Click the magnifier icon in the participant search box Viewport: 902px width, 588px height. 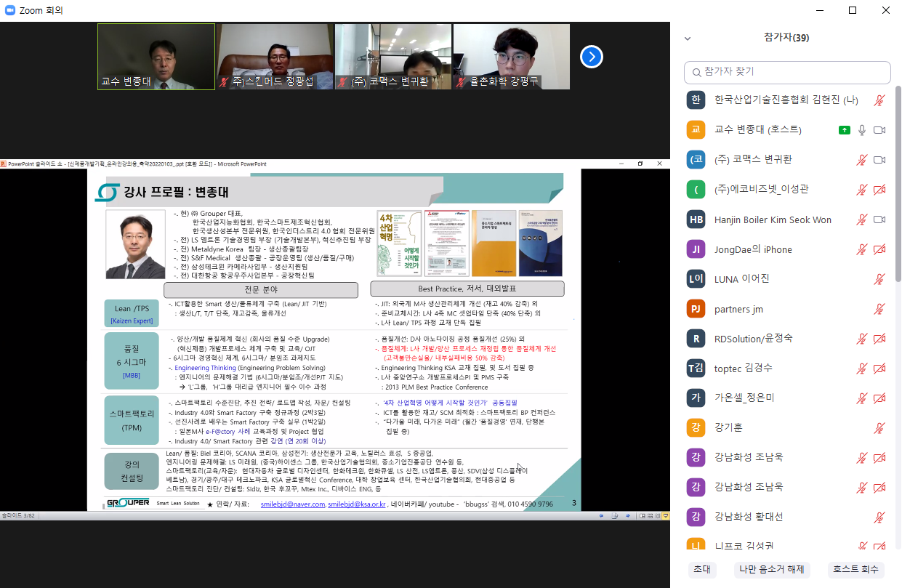(698, 72)
